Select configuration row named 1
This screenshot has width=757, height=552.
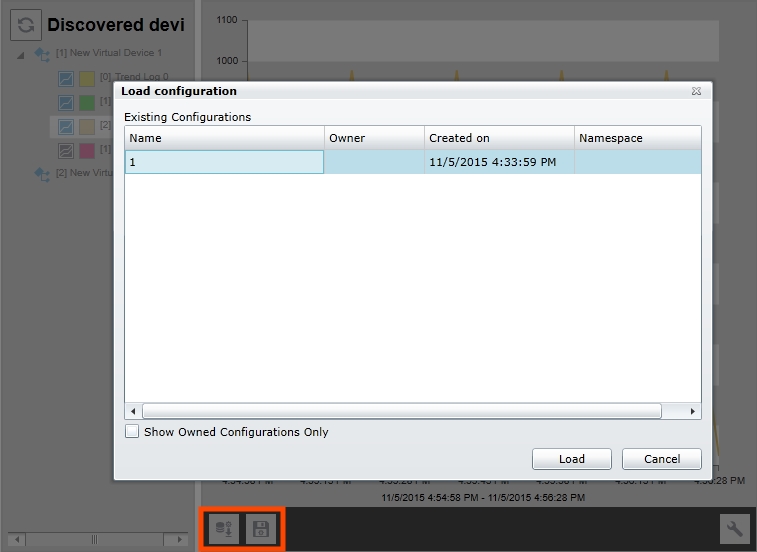[x=224, y=162]
